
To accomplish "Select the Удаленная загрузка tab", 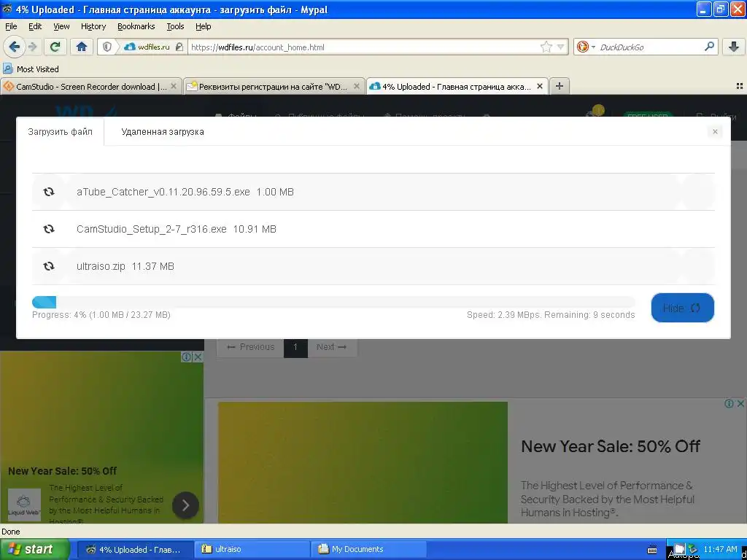I will [x=163, y=131].
